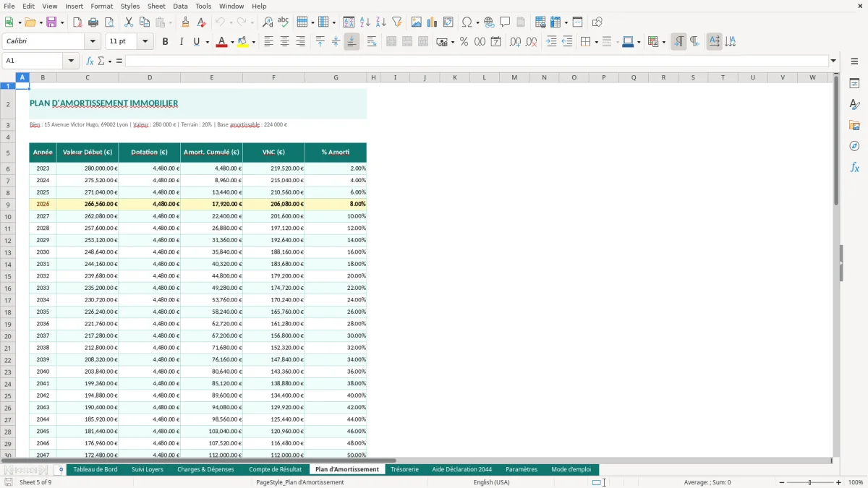This screenshot has height=488, width=868.
Task: Open background color dropdown arrow
Action: click(253, 42)
